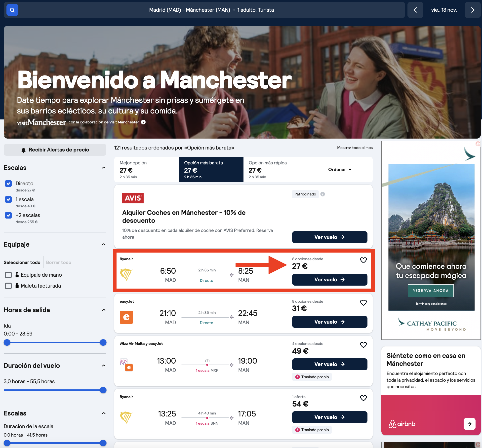Click the AVIS logo
Screen dimensions: 482x448
[x=133, y=198]
